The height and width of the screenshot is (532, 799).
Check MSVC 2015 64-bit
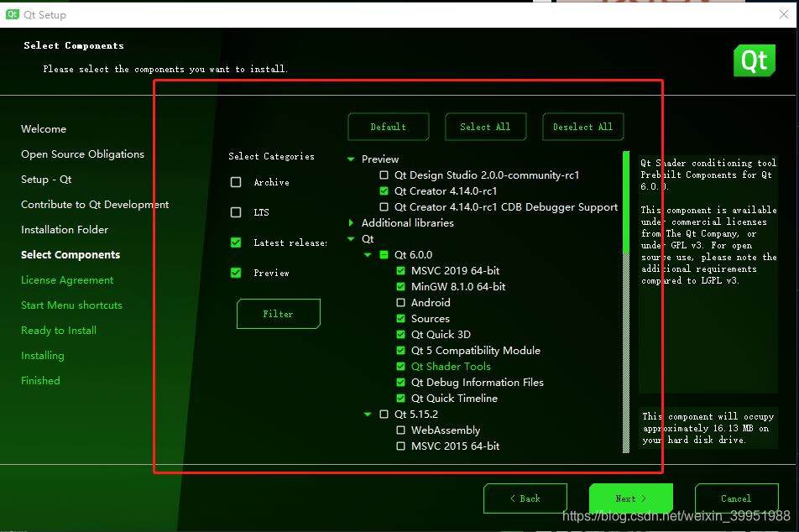(401, 446)
